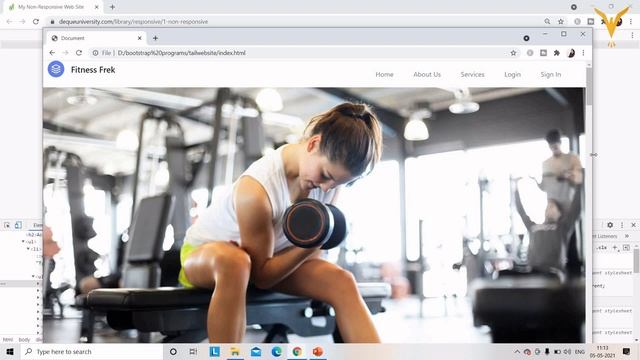Close the My Non-Responsive Web Site tab

click(x=97, y=7)
